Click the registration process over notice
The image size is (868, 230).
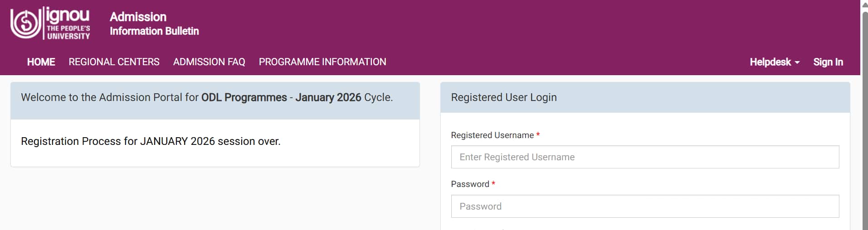coord(151,141)
